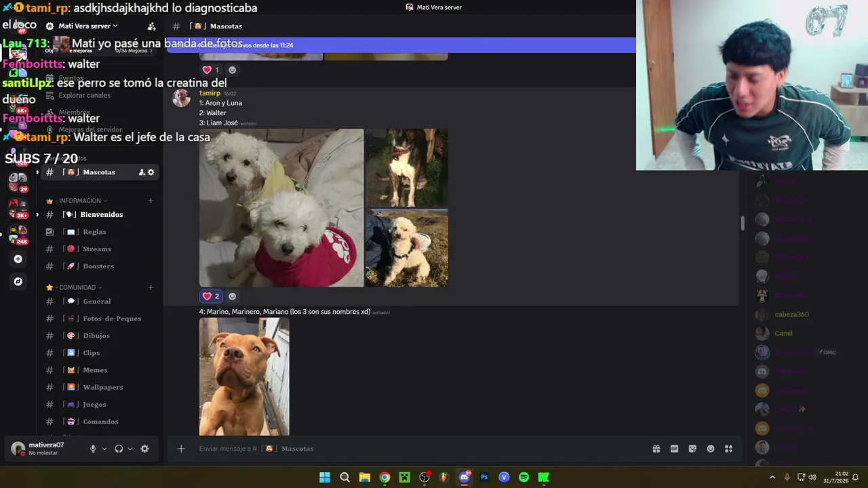Open the Mati Vera server dropdown menu
Image resolution: width=868 pixels, height=488 pixels.
87,26
